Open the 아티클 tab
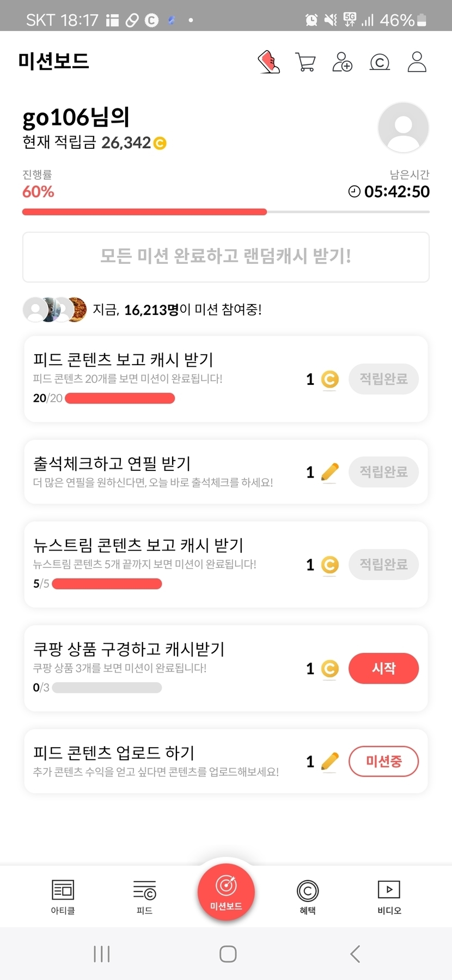This screenshot has height=980, width=452. 63,897
